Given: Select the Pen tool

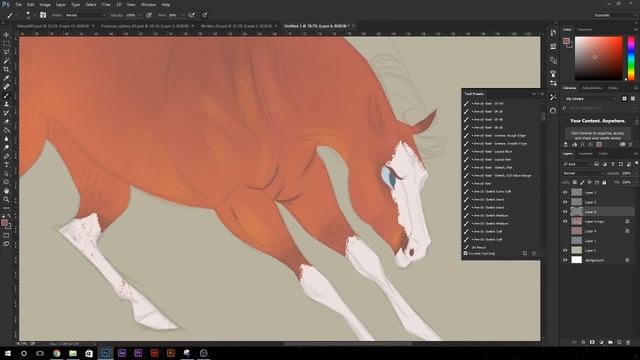Looking at the screenshot, I should 6,156.
